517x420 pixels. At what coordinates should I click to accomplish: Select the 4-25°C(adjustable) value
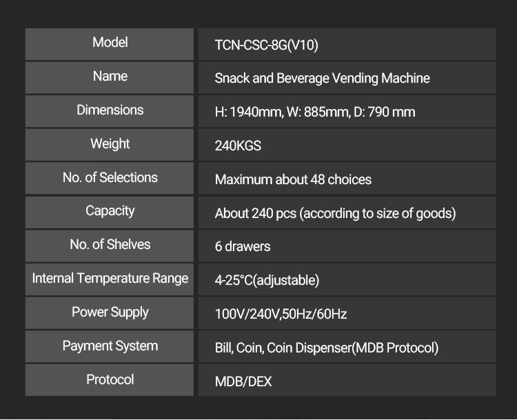coord(267,281)
